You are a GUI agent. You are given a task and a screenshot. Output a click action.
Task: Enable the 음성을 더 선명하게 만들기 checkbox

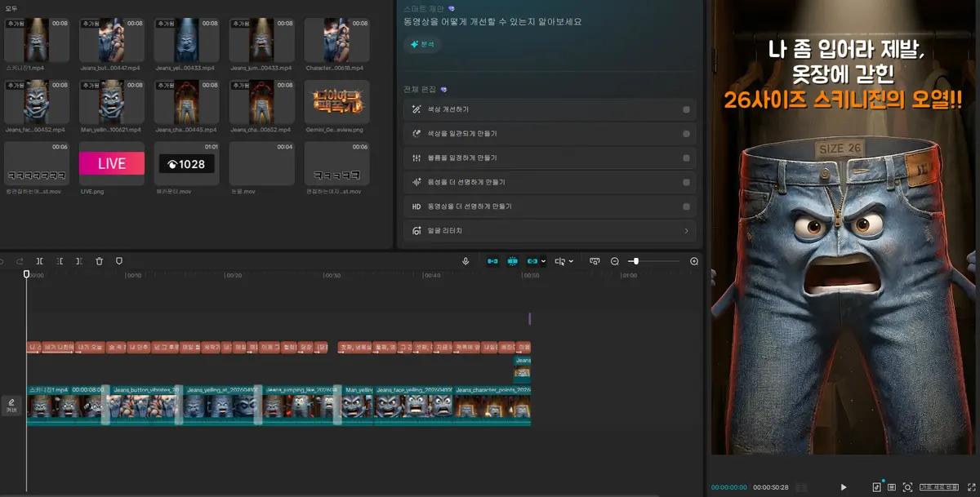click(x=686, y=183)
